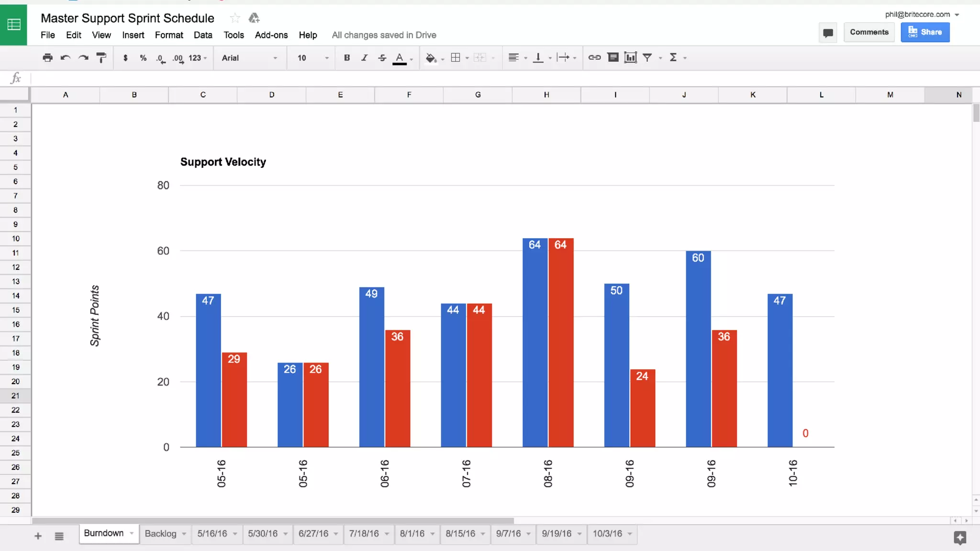Expand the 123 number format dropdown
The width and height of the screenshot is (980, 551).
[198, 58]
